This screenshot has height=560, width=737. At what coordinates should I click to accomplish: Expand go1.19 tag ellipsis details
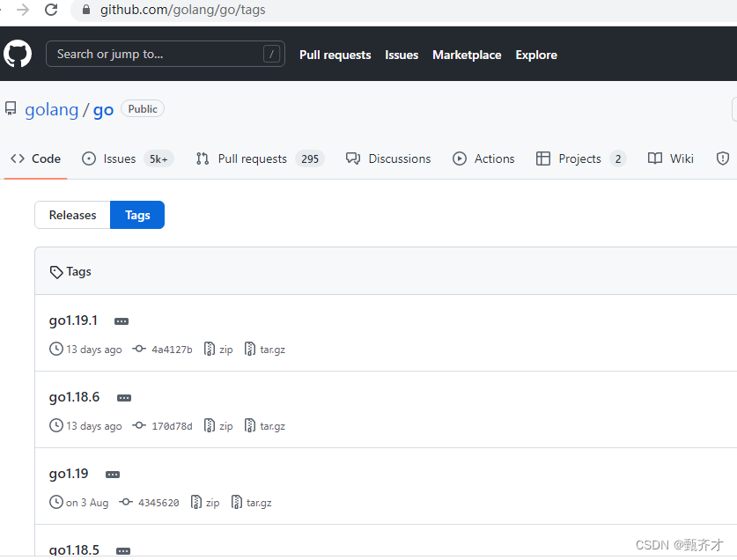tap(113, 475)
